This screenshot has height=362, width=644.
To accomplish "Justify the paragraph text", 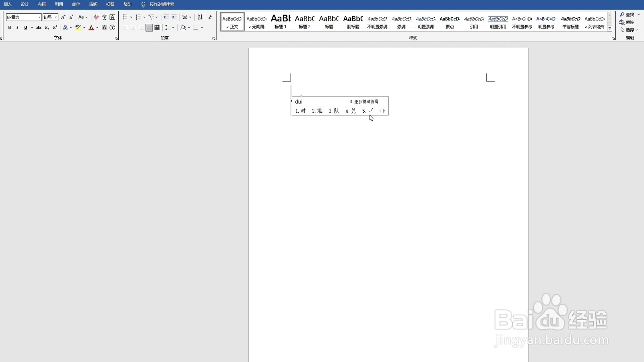I will click(149, 28).
